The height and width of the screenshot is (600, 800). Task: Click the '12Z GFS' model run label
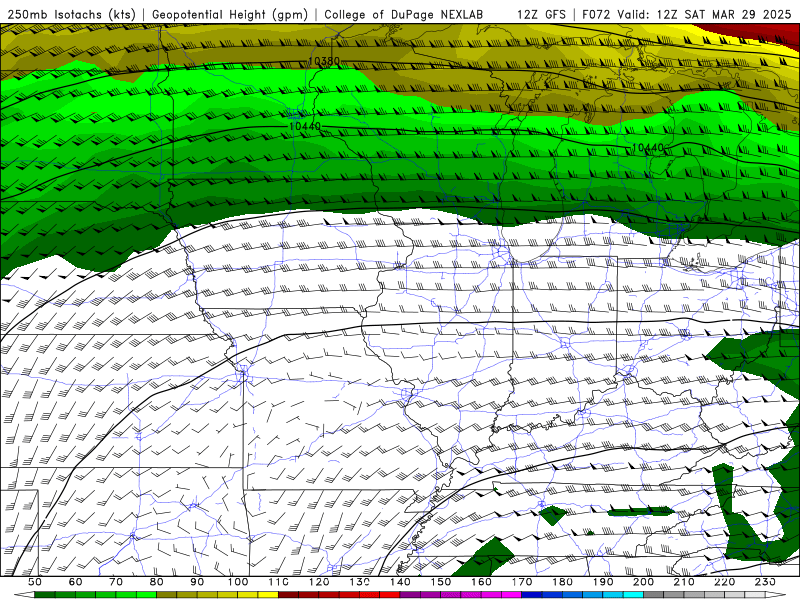pyautogui.click(x=541, y=14)
